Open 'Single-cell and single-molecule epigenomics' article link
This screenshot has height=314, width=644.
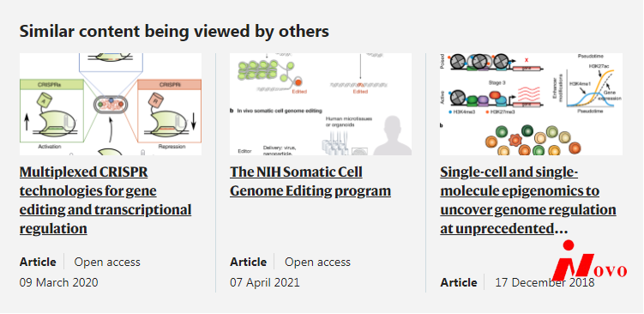coord(528,200)
